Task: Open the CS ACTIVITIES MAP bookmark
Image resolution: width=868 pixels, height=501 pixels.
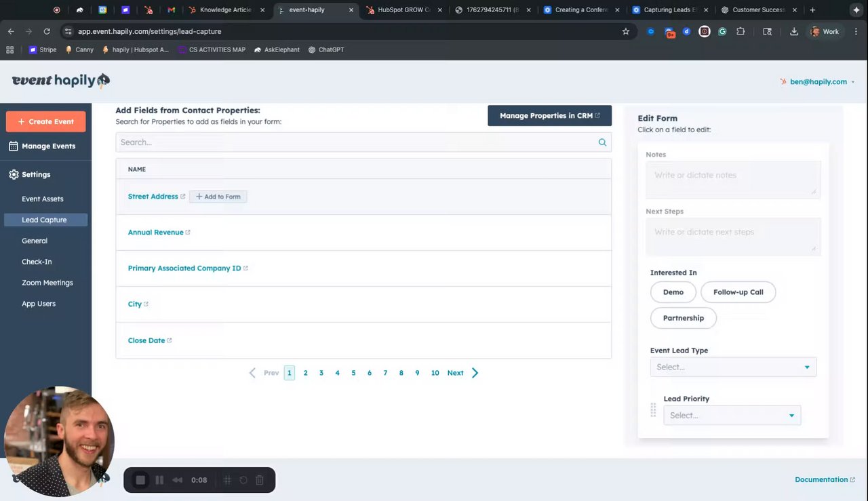Action: click(x=212, y=49)
